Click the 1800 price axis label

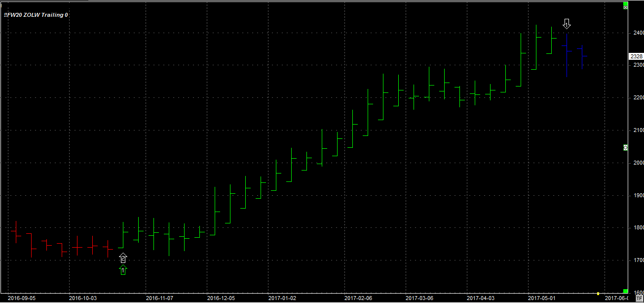click(x=638, y=227)
